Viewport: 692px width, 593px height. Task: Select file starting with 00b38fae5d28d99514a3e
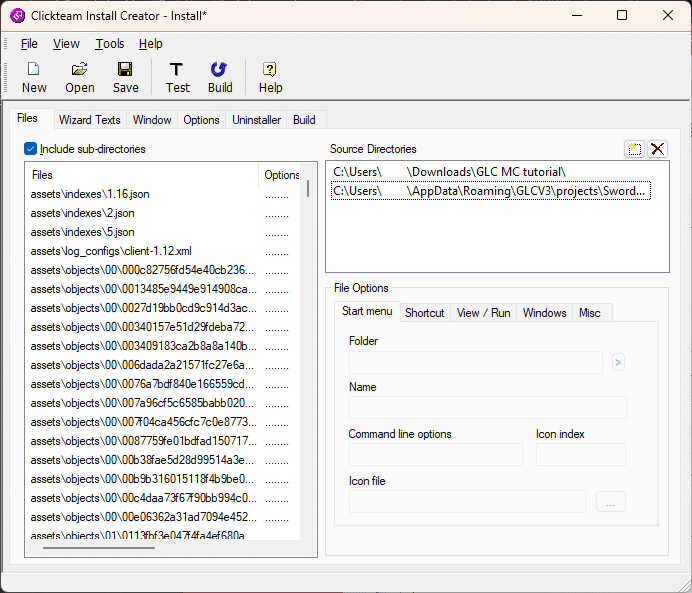pos(142,460)
